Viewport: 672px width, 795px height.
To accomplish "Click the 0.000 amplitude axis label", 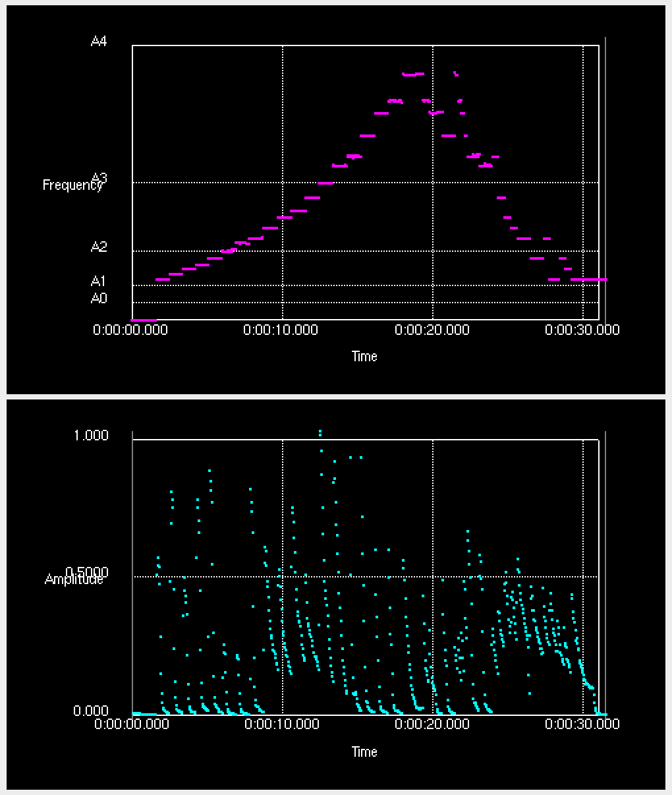I will (x=91, y=711).
